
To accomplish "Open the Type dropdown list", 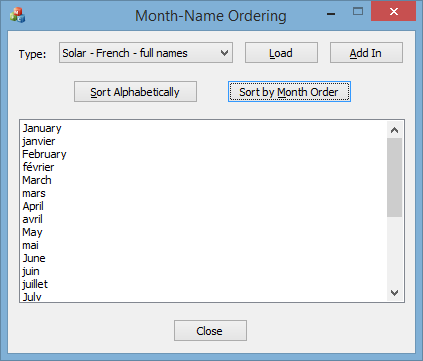I will pyautogui.click(x=146, y=53).
